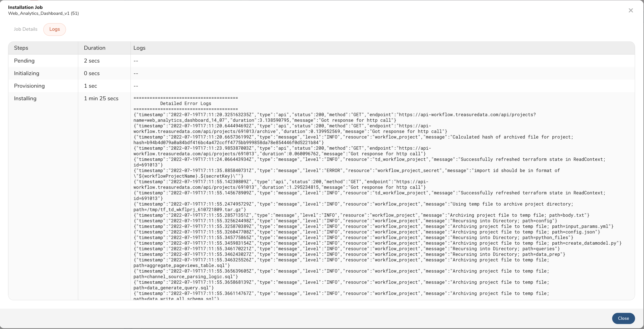Click the 1 min 25 secs duration
The width and height of the screenshot is (644, 329).
click(x=101, y=98)
